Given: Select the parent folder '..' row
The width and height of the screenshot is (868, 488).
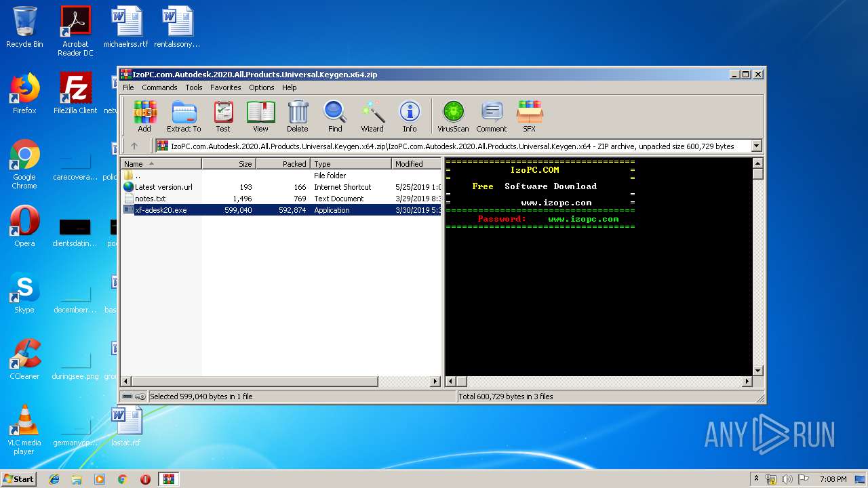Looking at the screenshot, I should (281, 176).
